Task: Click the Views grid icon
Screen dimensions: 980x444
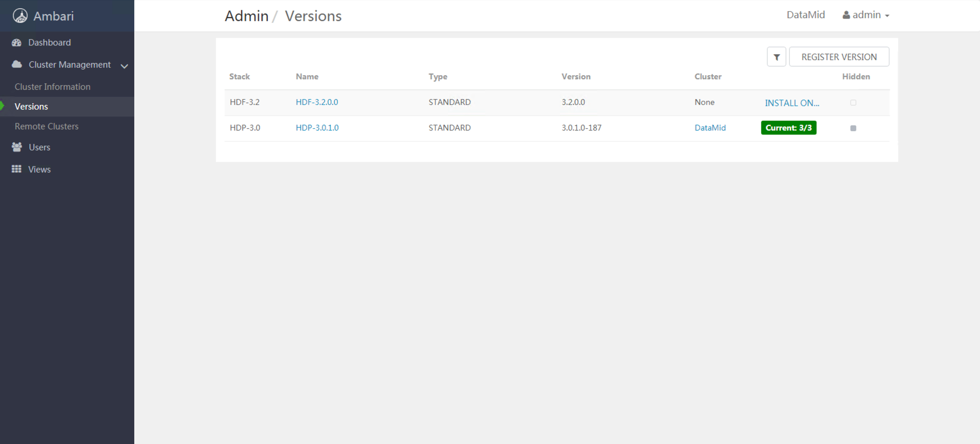Action: (16, 169)
